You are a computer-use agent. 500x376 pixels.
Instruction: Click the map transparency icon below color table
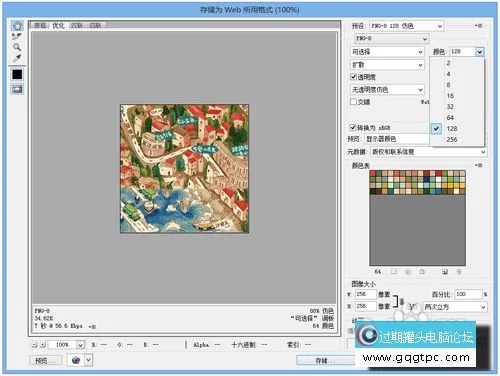tap(394, 272)
